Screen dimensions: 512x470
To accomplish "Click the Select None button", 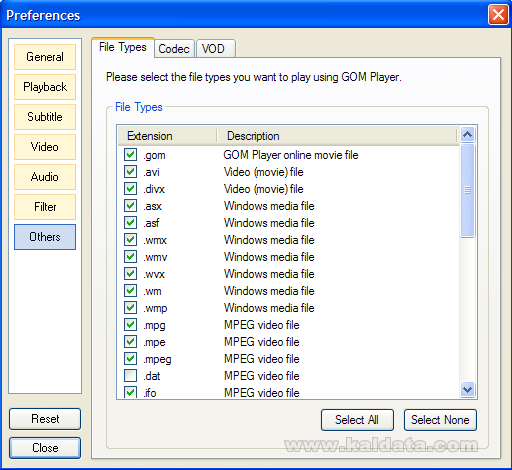I will click(x=440, y=420).
